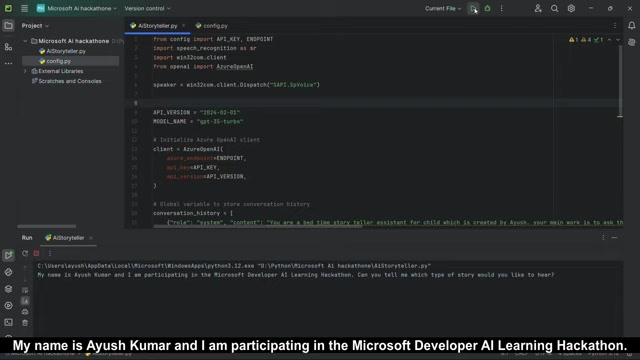Select External Libraries tree item
The height and width of the screenshot is (360, 640).
57,71
